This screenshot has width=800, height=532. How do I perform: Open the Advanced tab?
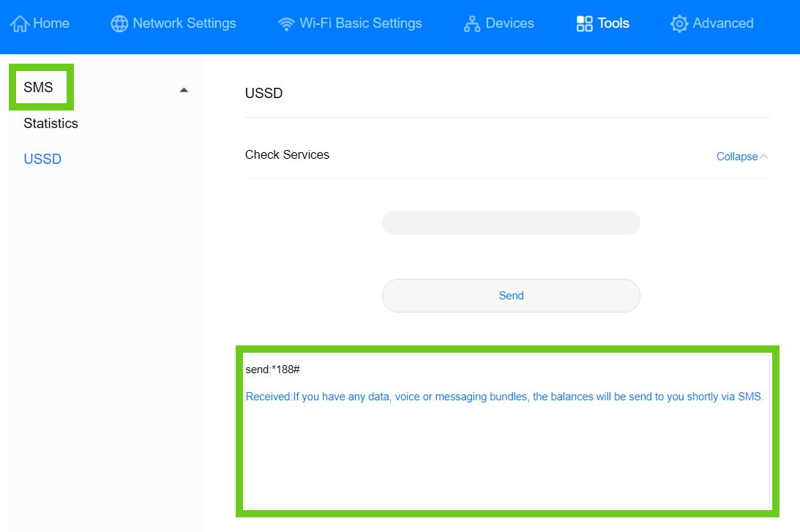(x=711, y=23)
